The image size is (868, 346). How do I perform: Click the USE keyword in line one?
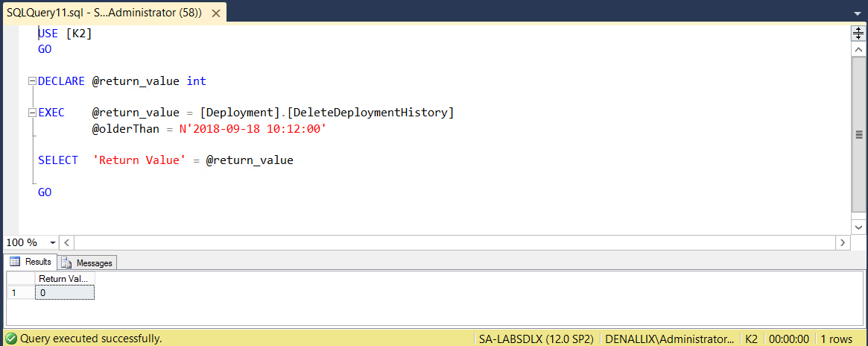pos(48,34)
